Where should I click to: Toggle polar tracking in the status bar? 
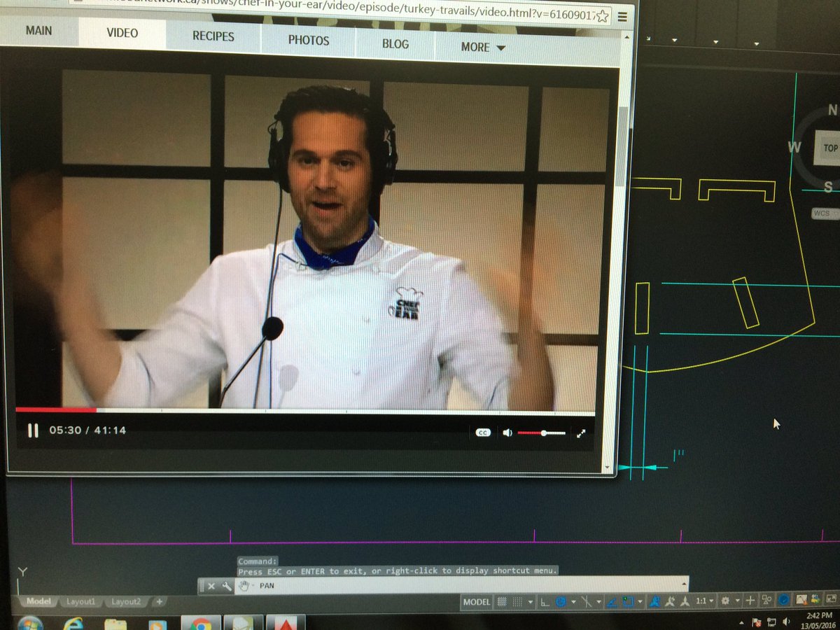click(561, 601)
